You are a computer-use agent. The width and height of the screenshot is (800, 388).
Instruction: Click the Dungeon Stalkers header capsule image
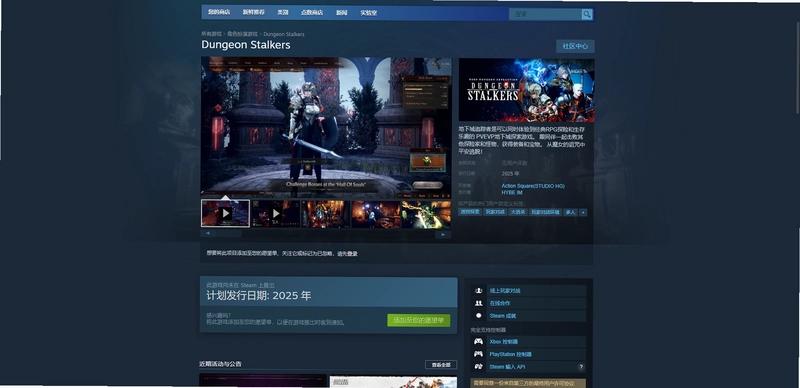coord(527,90)
